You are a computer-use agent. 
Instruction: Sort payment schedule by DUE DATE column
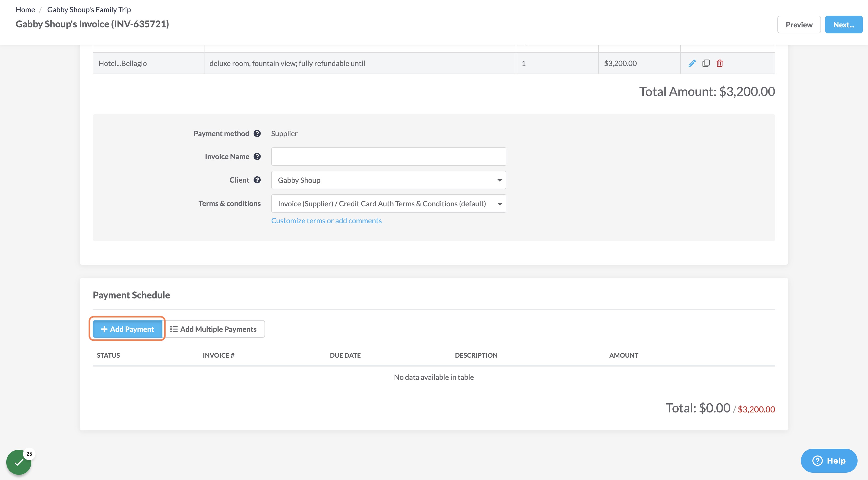pos(345,355)
